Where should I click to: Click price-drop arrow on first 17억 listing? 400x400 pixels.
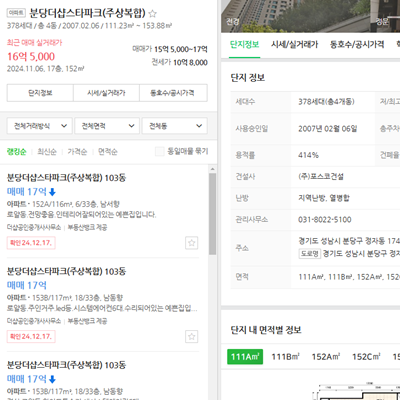coord(52,192)
